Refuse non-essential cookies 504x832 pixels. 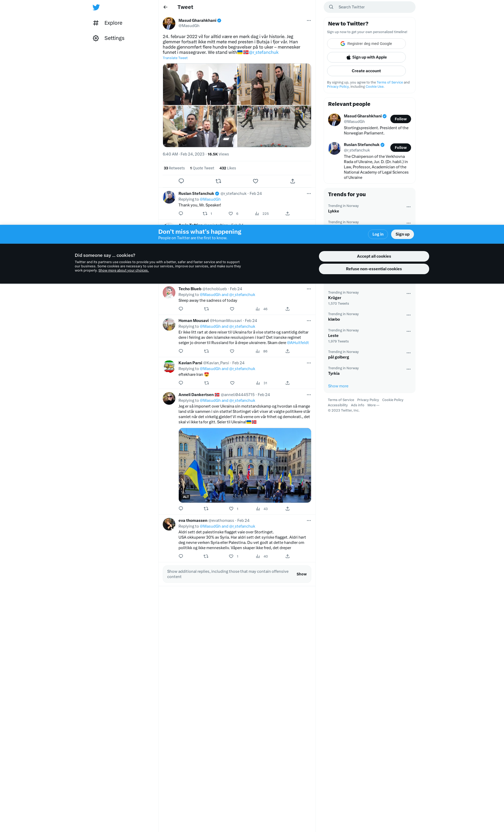[x=374, y=269]
